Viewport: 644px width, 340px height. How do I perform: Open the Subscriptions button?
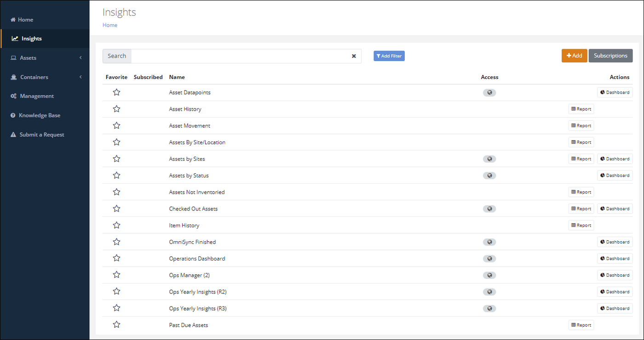610,56
